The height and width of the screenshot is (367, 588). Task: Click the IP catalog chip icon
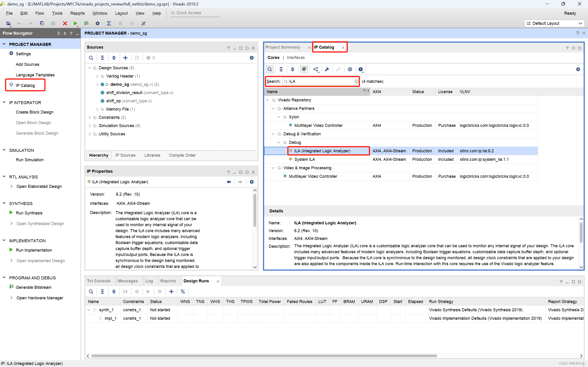click(x=350, y=70)
